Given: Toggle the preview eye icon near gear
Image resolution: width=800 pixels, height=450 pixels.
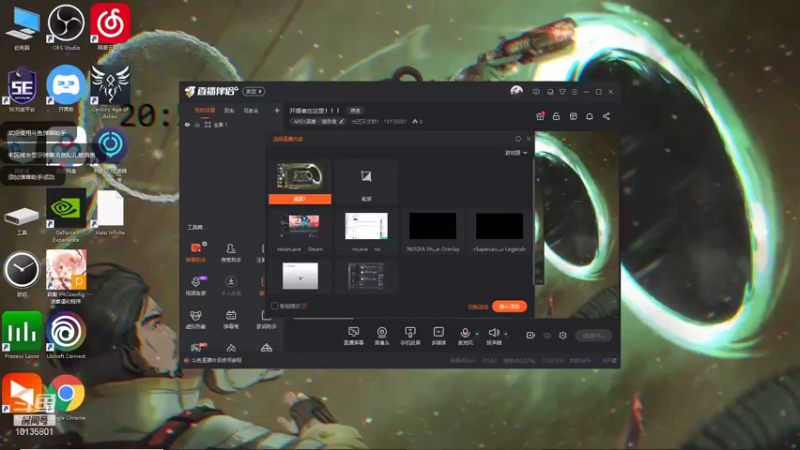Looking at the screenshot, I should coord(547,335).
